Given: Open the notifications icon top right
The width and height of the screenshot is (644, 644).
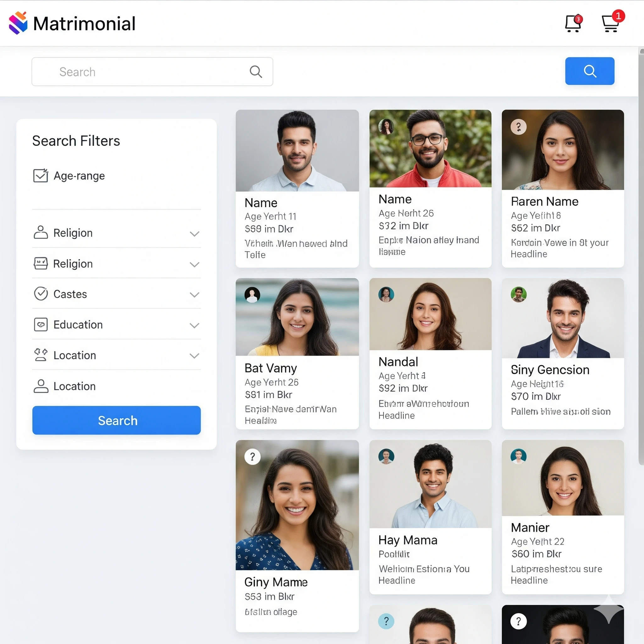Looking at the screenshot, I should (x=574, y=23).
